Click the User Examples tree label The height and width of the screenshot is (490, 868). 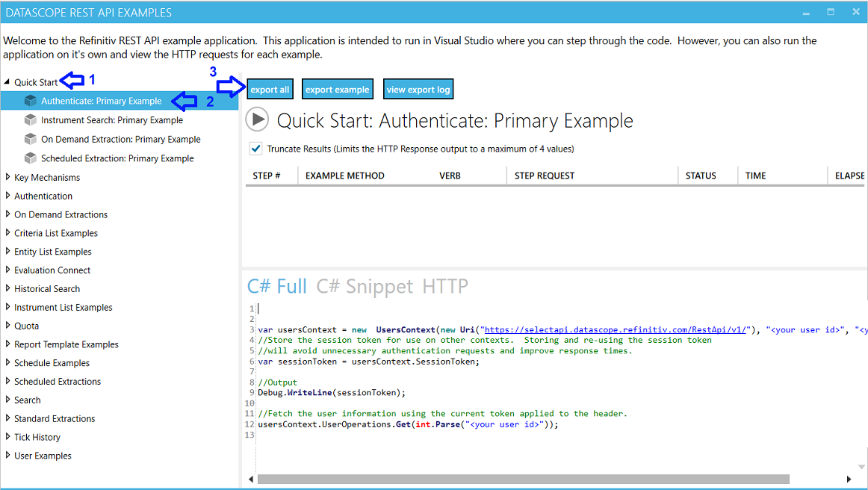pos(43,456)
